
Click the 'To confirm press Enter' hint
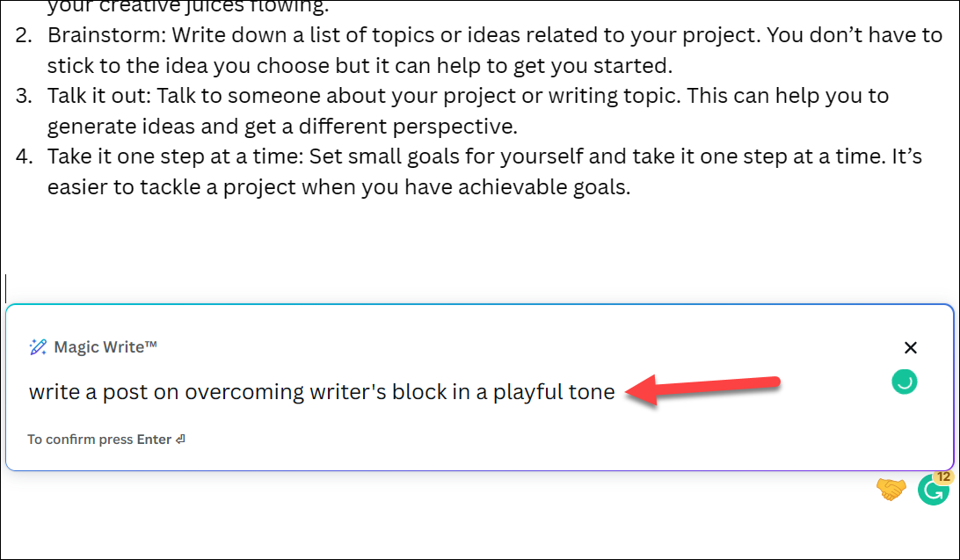pyautogui.click(x=105, y=440)
